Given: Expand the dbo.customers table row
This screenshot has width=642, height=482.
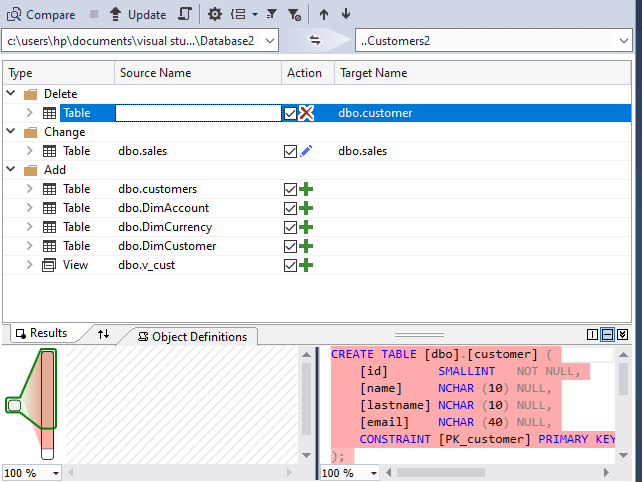Looking at the screenshot, I should [x=29, y=189].
